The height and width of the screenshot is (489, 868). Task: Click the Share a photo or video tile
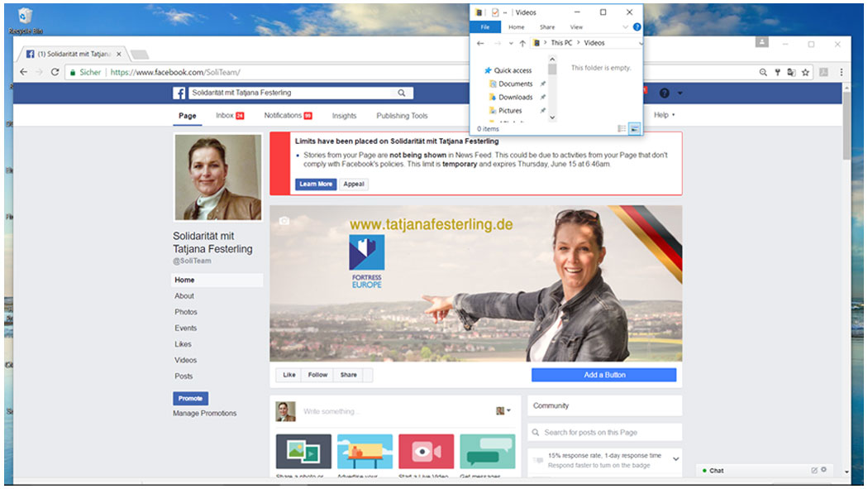pyautogui.click(x=303, y=451)
